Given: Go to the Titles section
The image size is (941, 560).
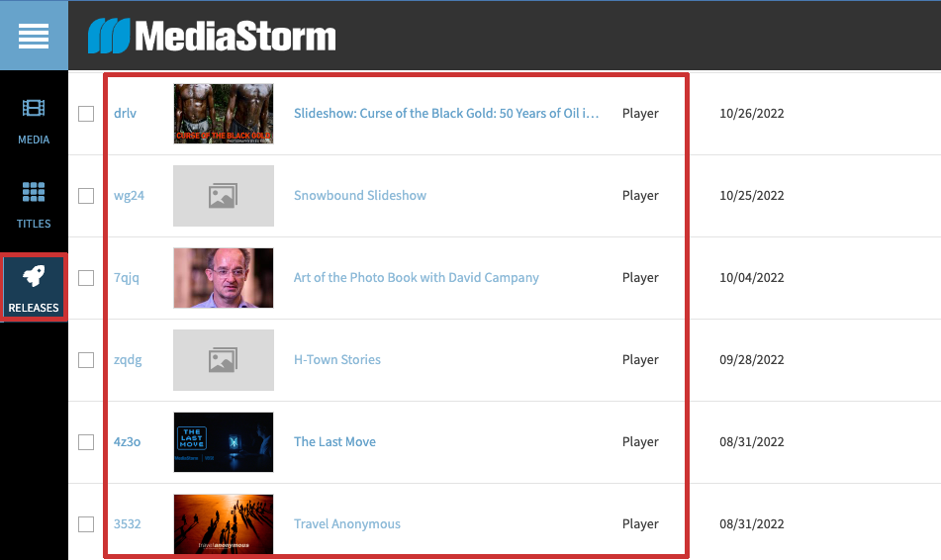Looking at the screenshot, I should [34, 205].
